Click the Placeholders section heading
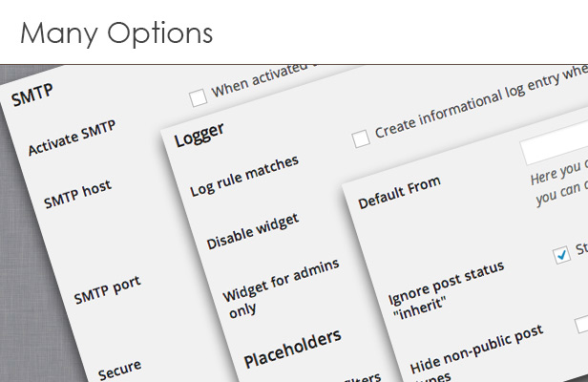Viewport: 588px width, 382px height. [x=291, y=347]
